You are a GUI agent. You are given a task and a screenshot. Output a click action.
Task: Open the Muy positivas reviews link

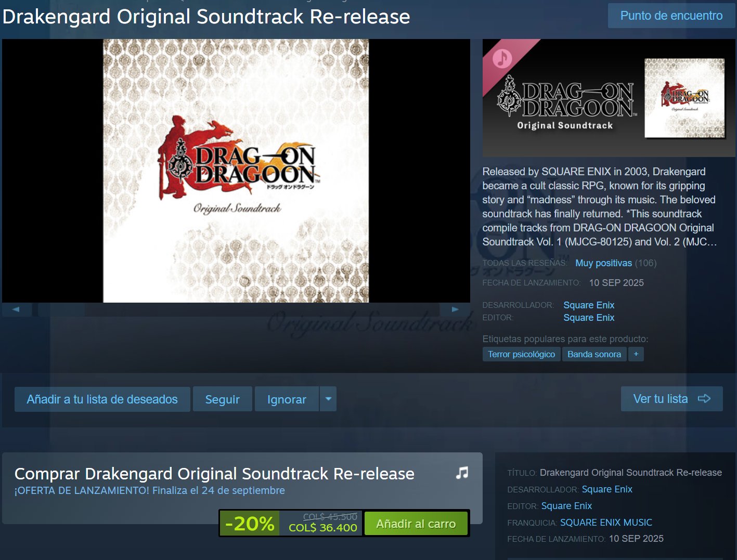point(603,263)
